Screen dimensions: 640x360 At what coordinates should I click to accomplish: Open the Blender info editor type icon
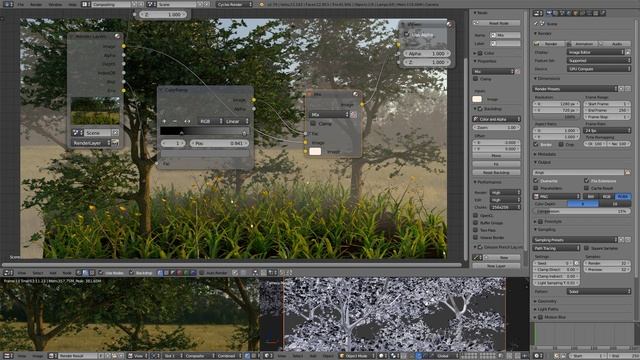click(x=7, y=4)
